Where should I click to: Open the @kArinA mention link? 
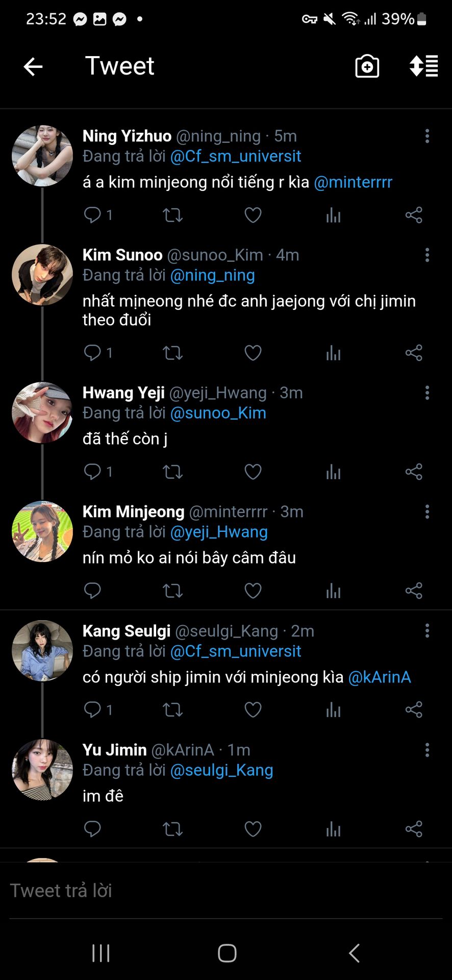point(379,677)
